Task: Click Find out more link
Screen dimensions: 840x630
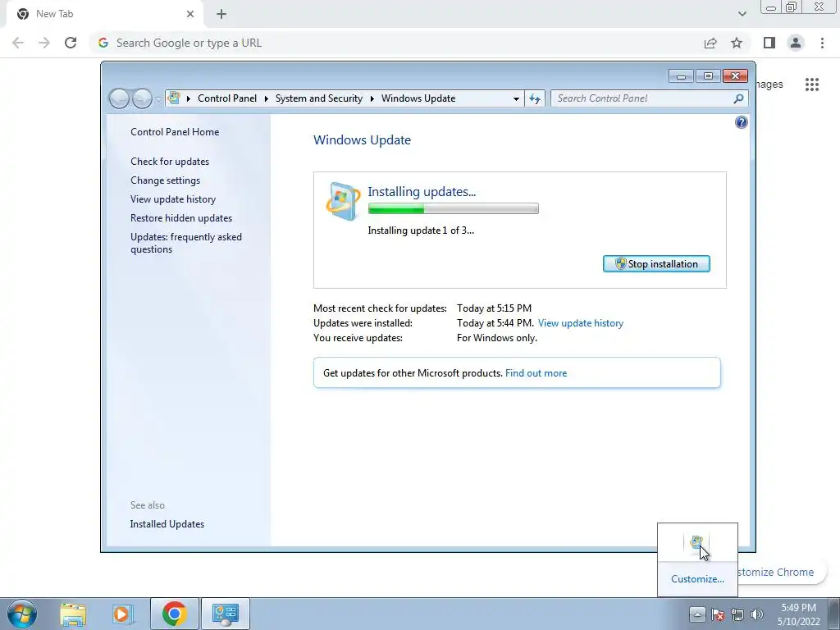Action: pyautogui.click(x=536, y=373)
